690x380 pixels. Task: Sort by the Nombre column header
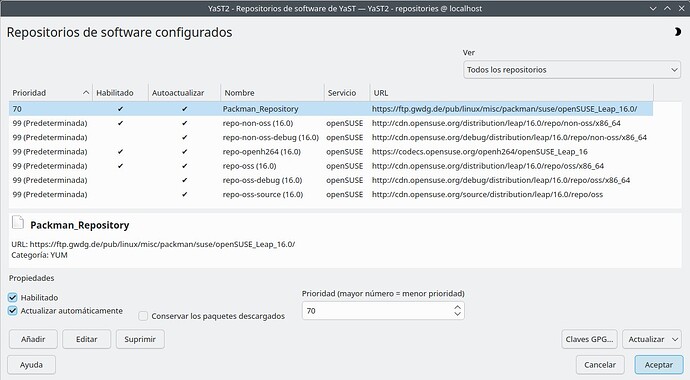tap(272, 93)
